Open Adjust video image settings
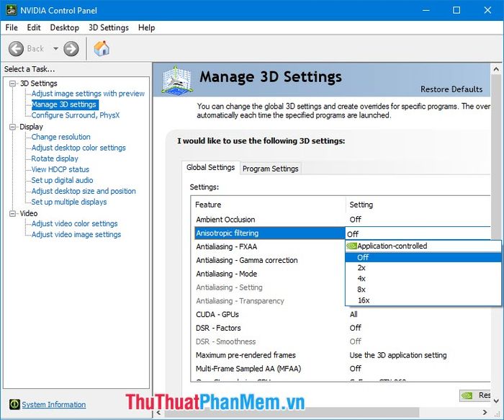The image size is (504, 420). (76, 234)
